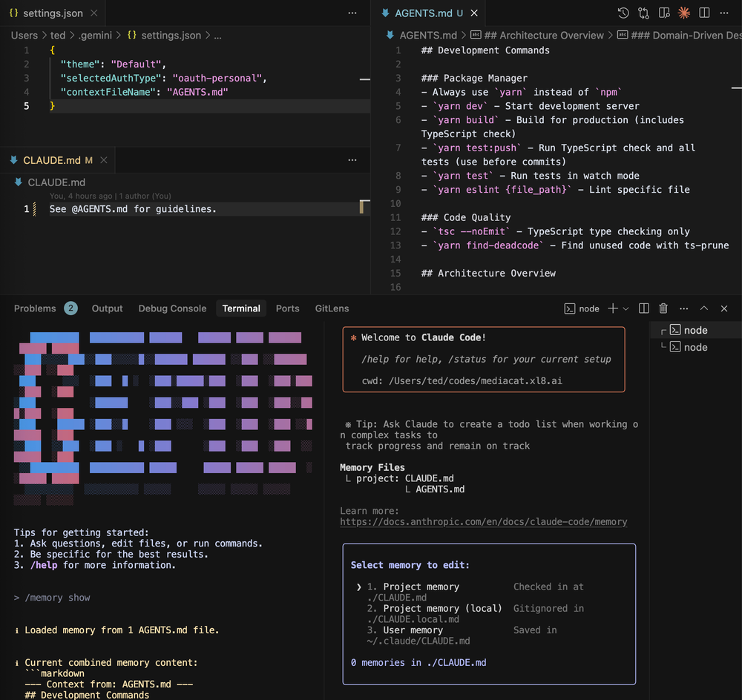This screenshot has height=700, width=742.
Task: Open more actions for the settings.json editor group
Action: (352, 13)
